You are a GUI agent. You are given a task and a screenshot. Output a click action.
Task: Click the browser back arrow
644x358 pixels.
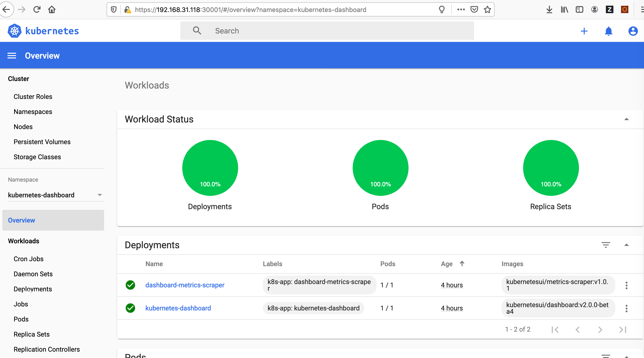point(6,9)
